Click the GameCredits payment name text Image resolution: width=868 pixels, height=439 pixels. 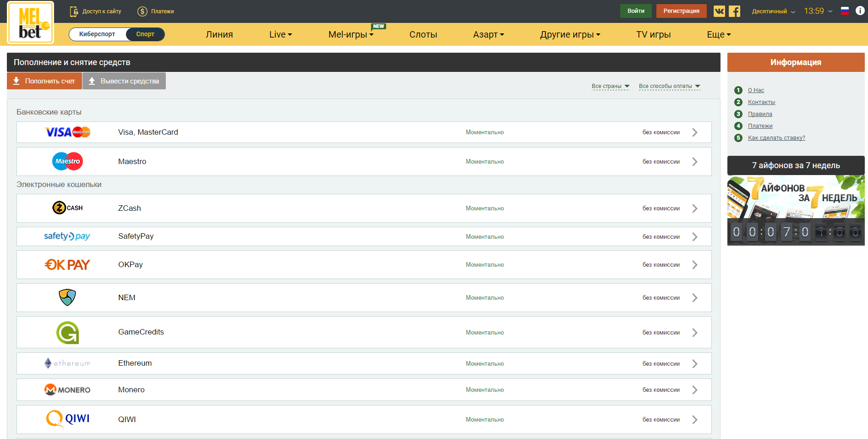coord(141,332)
